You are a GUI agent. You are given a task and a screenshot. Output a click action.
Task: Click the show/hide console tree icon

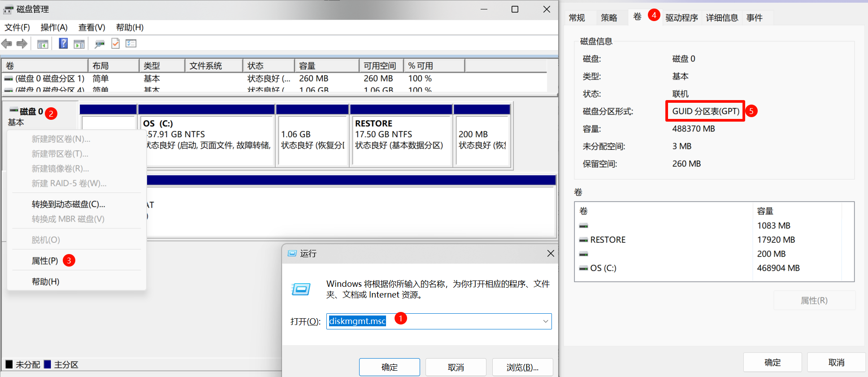click(x=43, y=44)
